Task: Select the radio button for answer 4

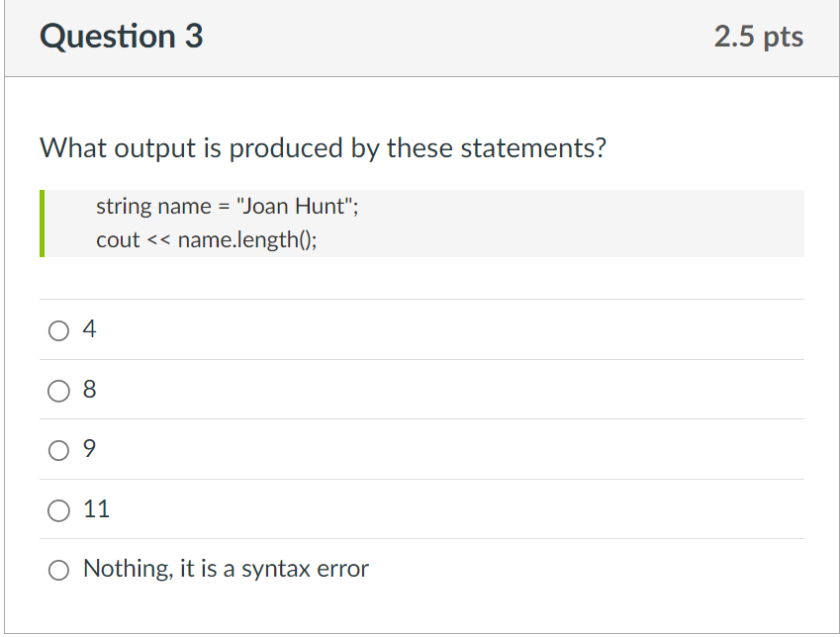Action: pyautogui.click(x=58, y=330)
